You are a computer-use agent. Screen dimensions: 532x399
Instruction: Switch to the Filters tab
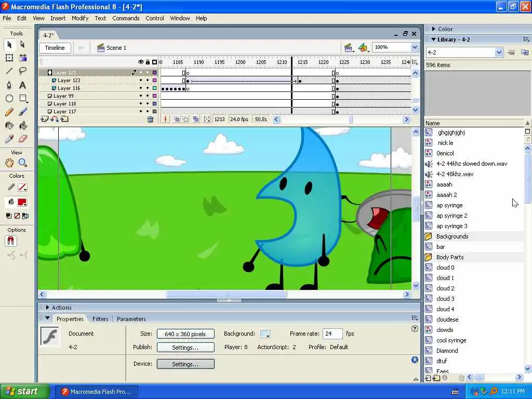tap(100, 319)
